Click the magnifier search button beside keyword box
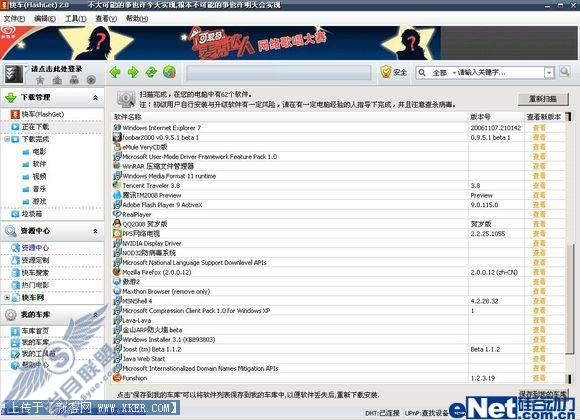 [x=564, y=72]
